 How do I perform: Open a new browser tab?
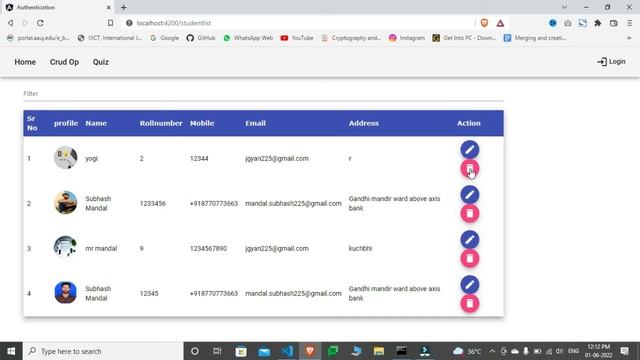point(124,7)
